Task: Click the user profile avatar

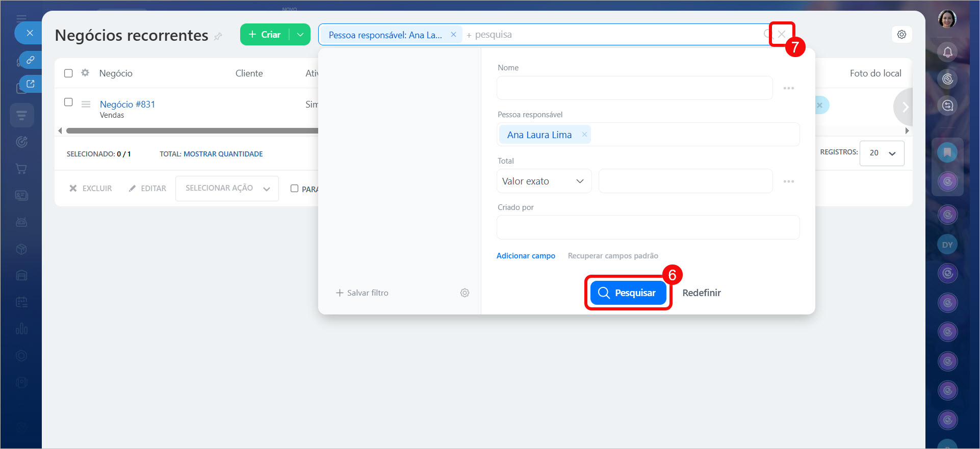Action: pos(947,19)
